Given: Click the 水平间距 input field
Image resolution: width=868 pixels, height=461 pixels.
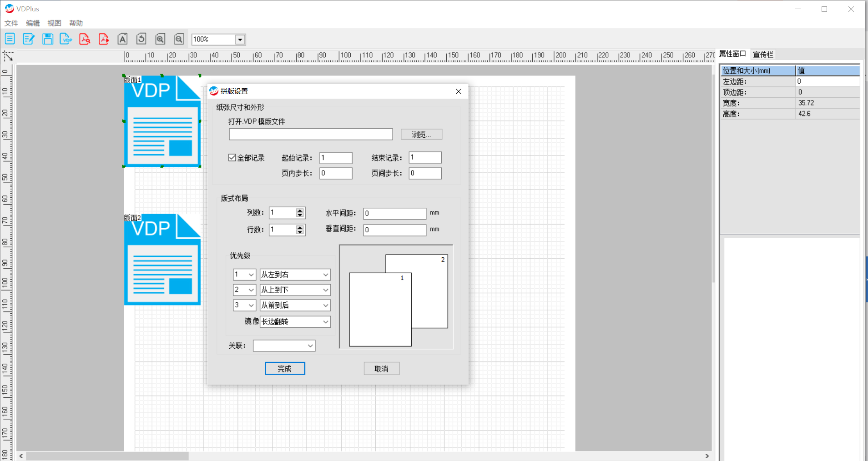Looking at the screenshot, I should coord(394,213).
